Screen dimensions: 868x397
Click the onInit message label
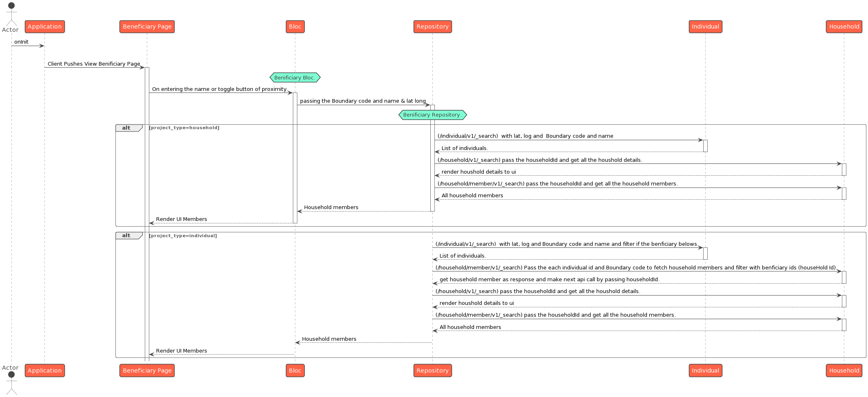click(x=21, y=42)
